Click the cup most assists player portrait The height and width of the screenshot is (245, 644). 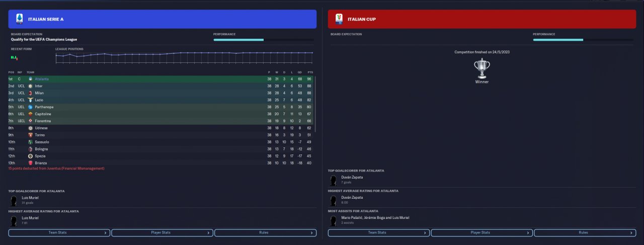pyautogui.click(x=333, y=221)
